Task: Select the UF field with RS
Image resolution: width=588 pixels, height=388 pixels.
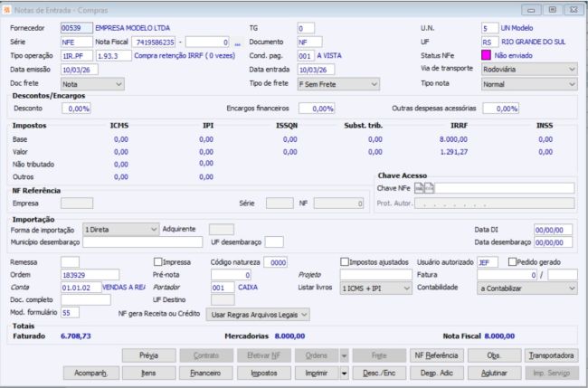Action: click(489, 42)
